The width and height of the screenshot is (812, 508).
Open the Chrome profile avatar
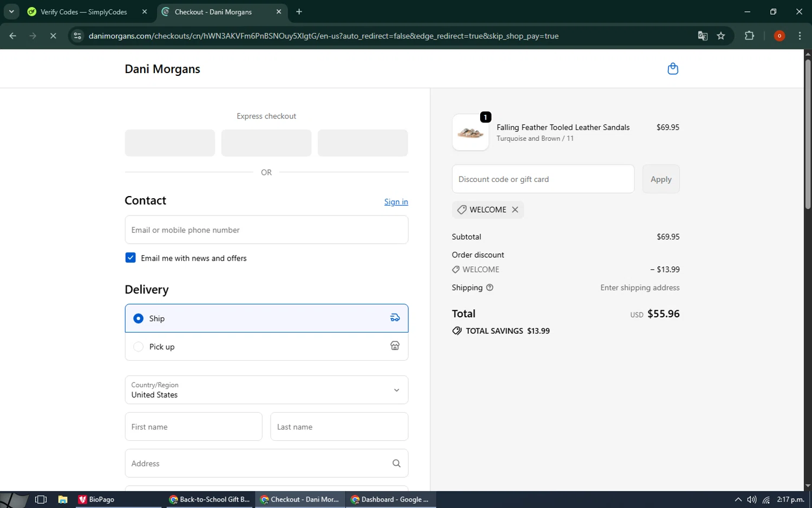780,36
